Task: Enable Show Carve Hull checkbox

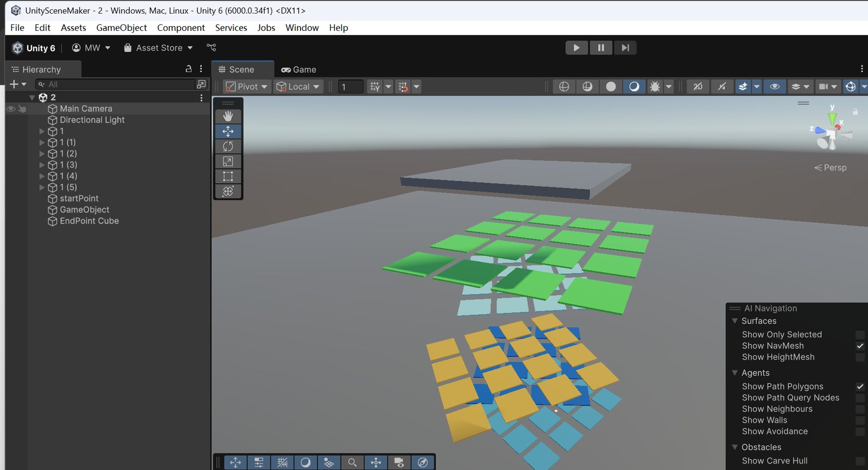Action: pyautogui.click(x=860, y=461)
